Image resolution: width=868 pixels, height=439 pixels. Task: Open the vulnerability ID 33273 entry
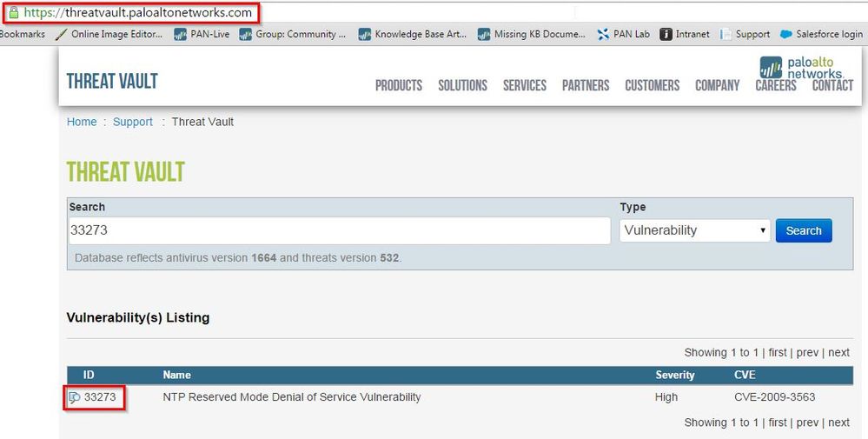100,397
